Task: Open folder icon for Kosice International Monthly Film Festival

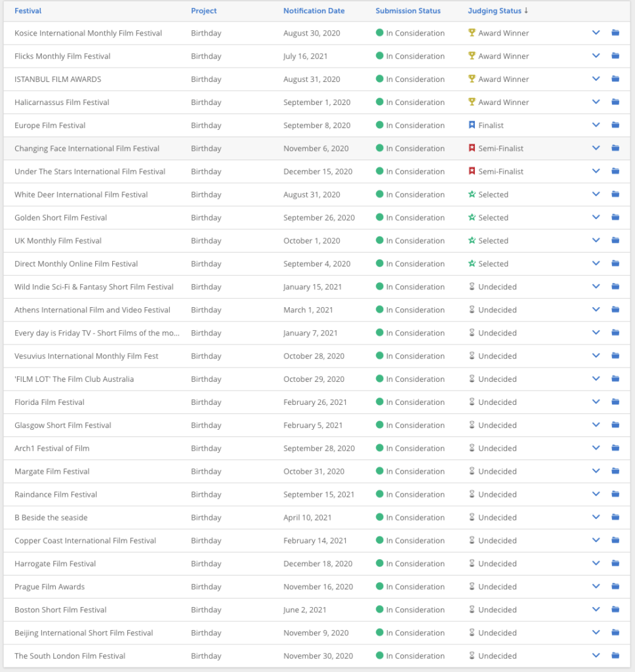Action: [615, 33]
